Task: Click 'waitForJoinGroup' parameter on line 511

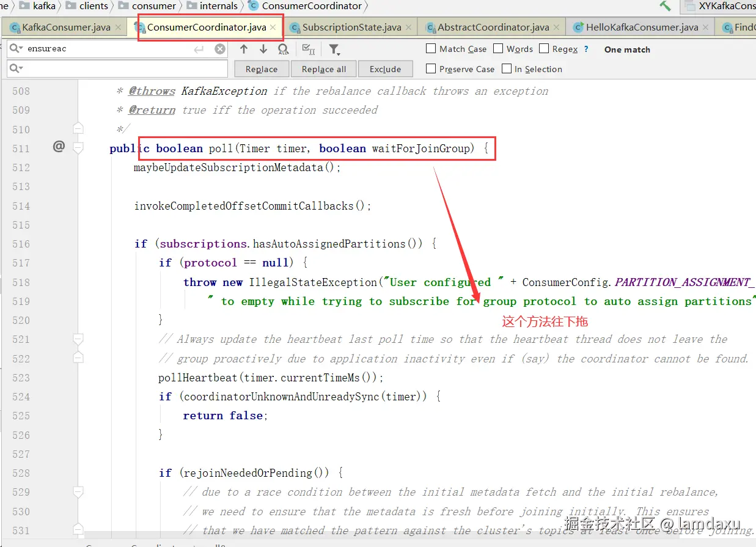Action: tap(421, 149)
